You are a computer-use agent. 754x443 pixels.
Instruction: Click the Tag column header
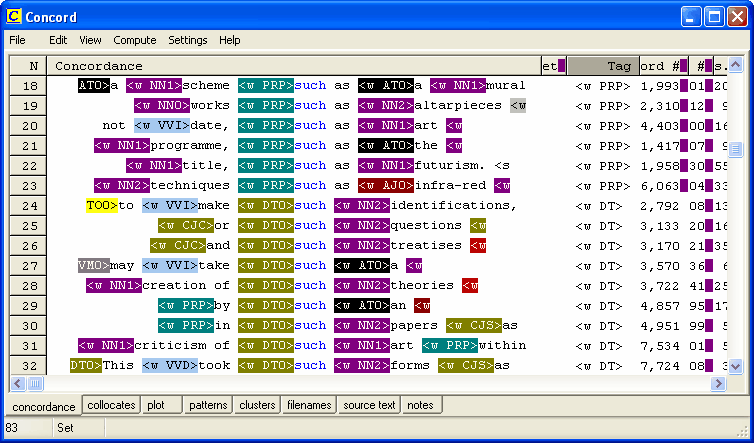tap(602, 66)
